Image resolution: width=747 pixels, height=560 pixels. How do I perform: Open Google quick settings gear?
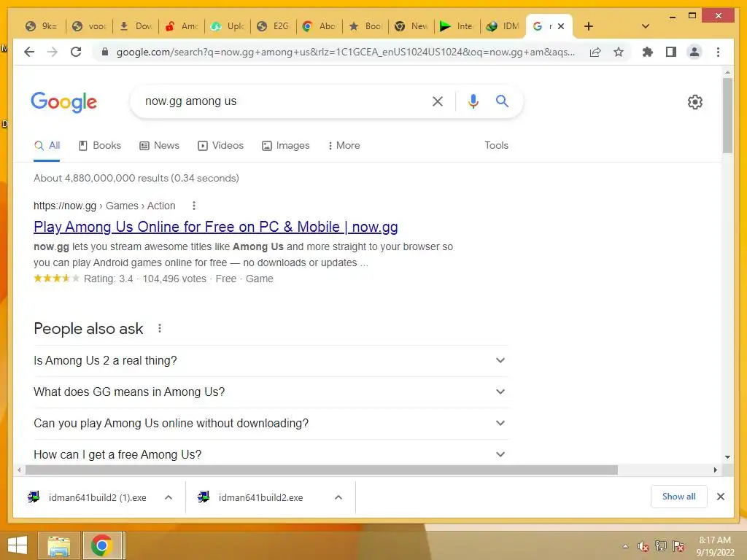click(x=695, y=102)
